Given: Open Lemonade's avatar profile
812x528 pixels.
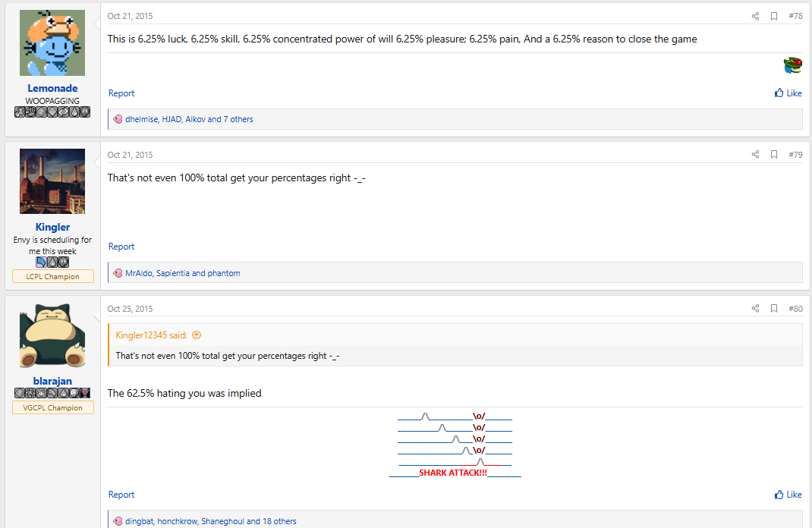Looking at the screenshot, I should coord(52,42).
